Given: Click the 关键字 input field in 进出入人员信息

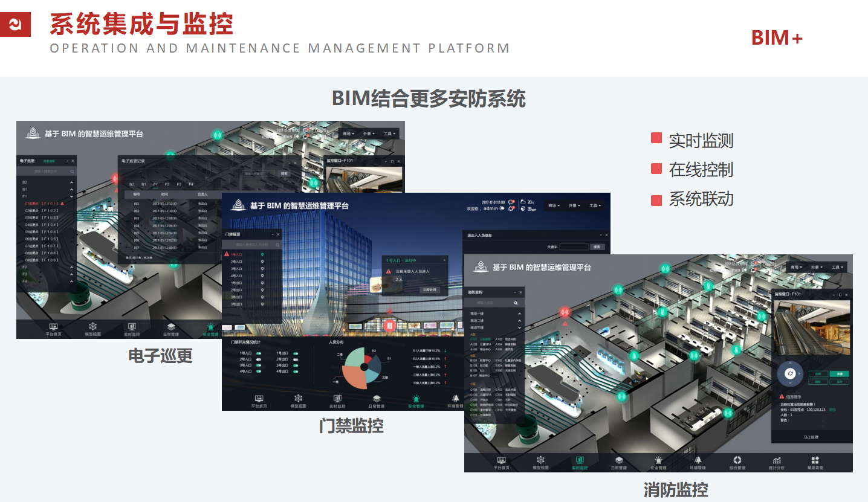Looking at the screenshot, I should click(x=573, y=247).
